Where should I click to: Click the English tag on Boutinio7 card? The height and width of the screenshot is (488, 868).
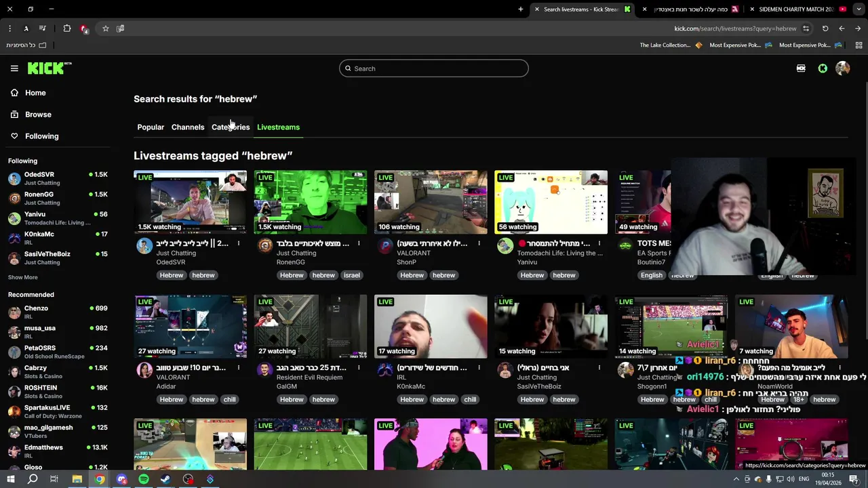651,275
